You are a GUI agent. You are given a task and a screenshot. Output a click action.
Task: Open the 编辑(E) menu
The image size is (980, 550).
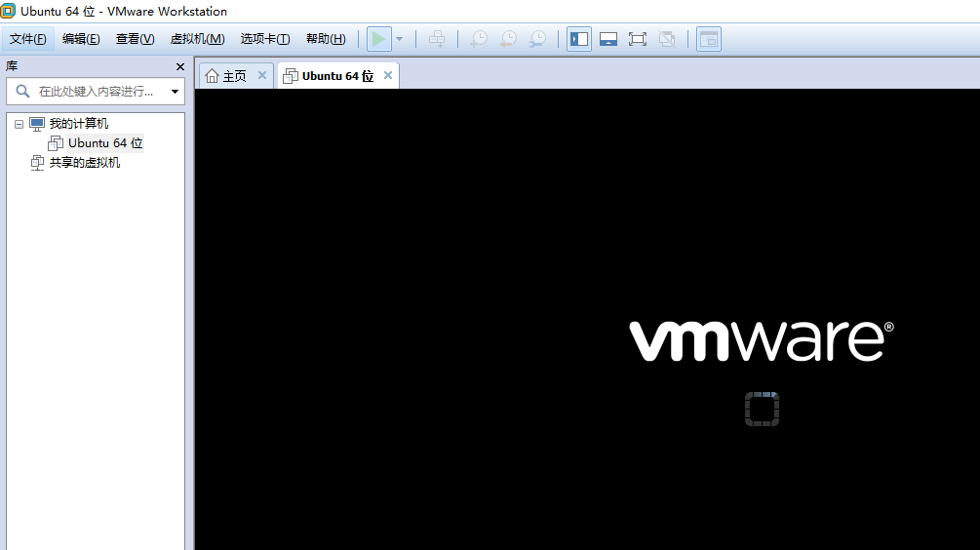tap(81, 39)
